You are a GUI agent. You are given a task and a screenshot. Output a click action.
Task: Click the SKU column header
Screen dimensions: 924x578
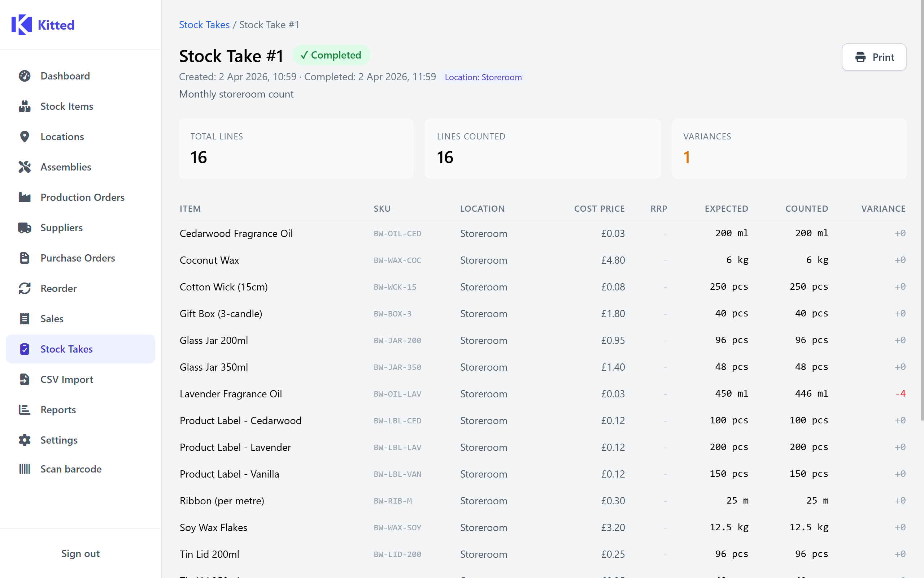click(382, 209)
